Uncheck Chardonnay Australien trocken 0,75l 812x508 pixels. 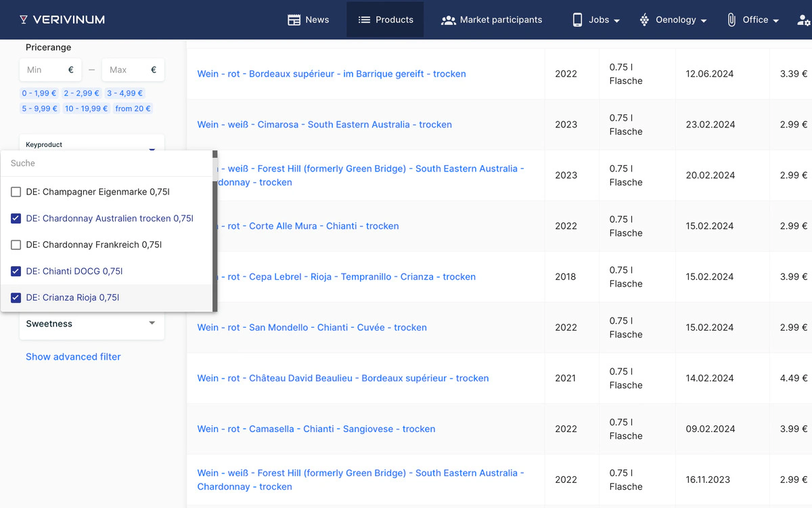16,219
